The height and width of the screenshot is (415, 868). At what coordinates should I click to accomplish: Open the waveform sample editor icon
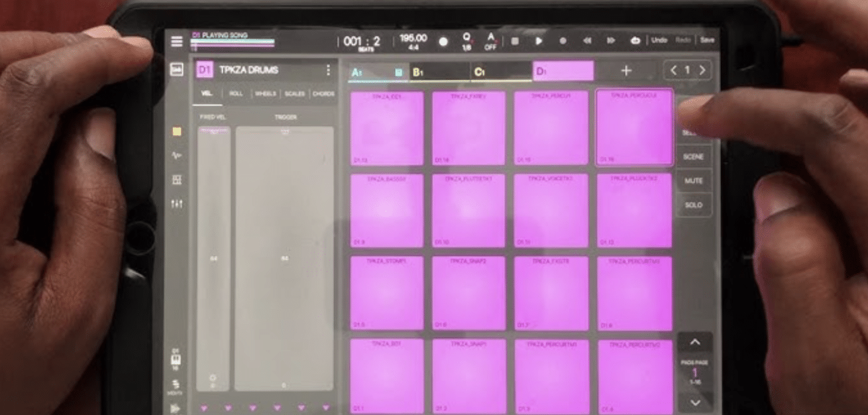tap(176, 156)
